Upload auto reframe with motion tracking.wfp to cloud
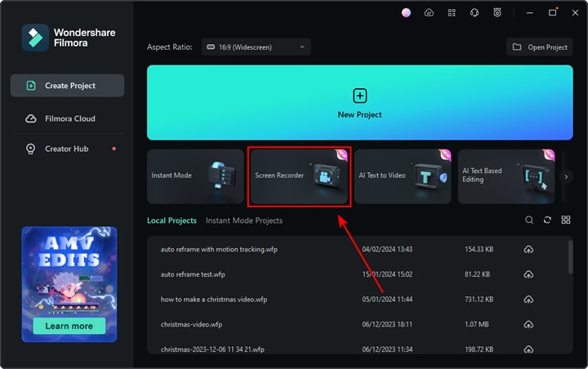 [528, 249]
